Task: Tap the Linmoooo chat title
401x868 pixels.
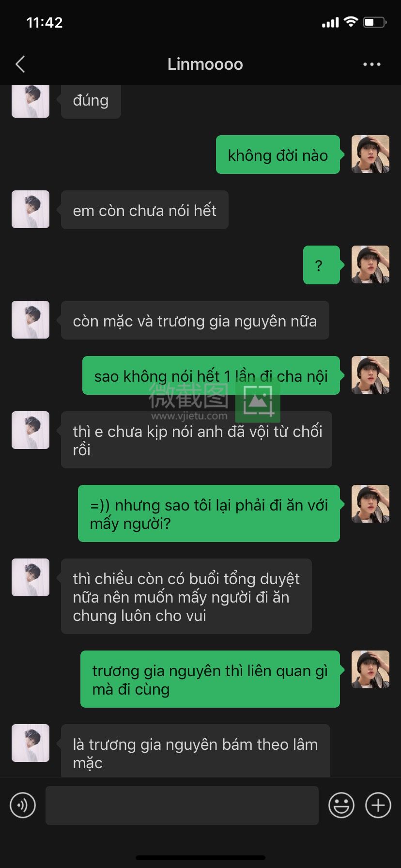Action: point(205,64)
